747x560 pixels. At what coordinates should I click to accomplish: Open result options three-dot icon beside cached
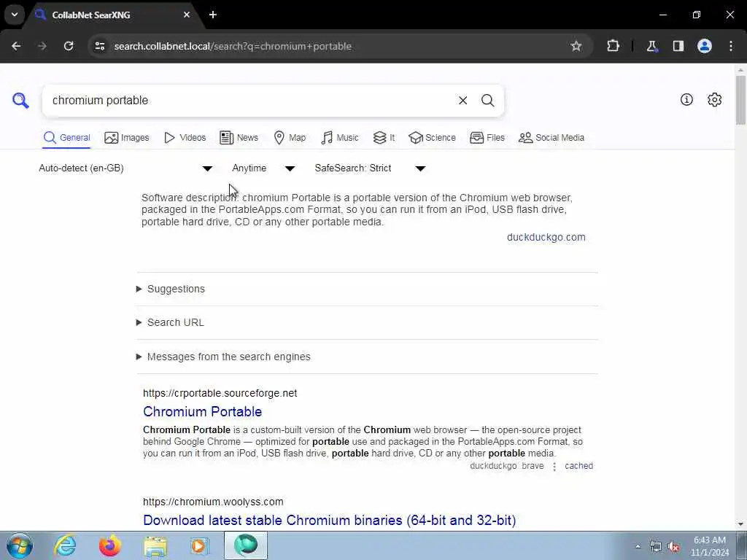click(x=554, y=466)
